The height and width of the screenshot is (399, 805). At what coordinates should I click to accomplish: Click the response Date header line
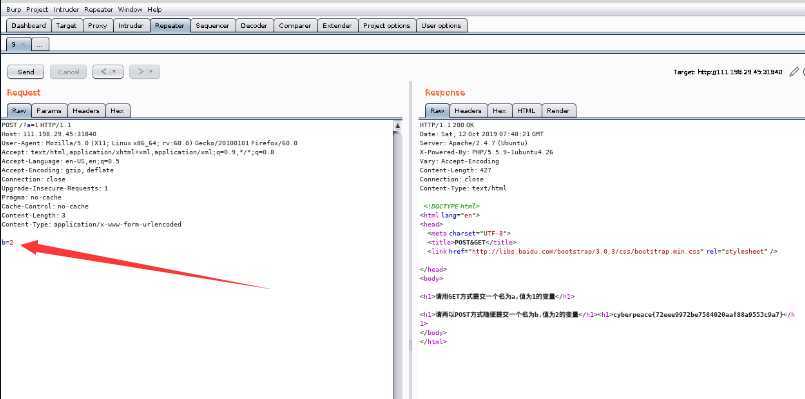(x=482, y=134)
